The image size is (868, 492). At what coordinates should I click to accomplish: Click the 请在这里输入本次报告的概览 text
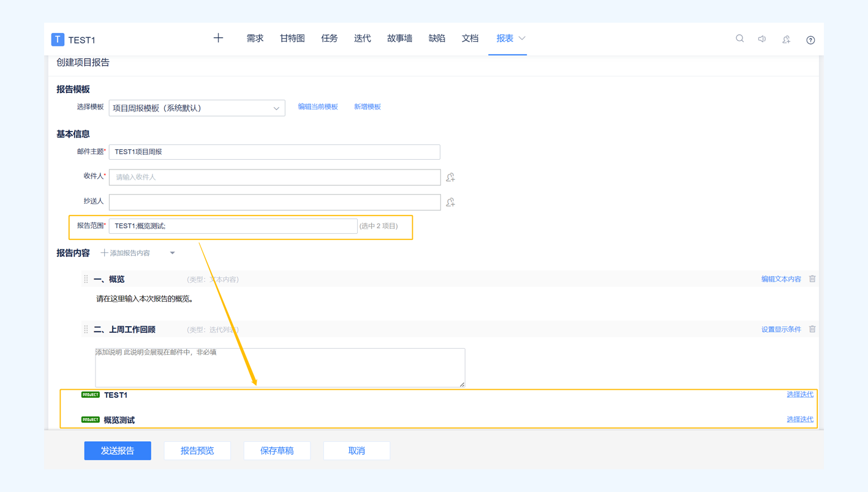(145, 299)
